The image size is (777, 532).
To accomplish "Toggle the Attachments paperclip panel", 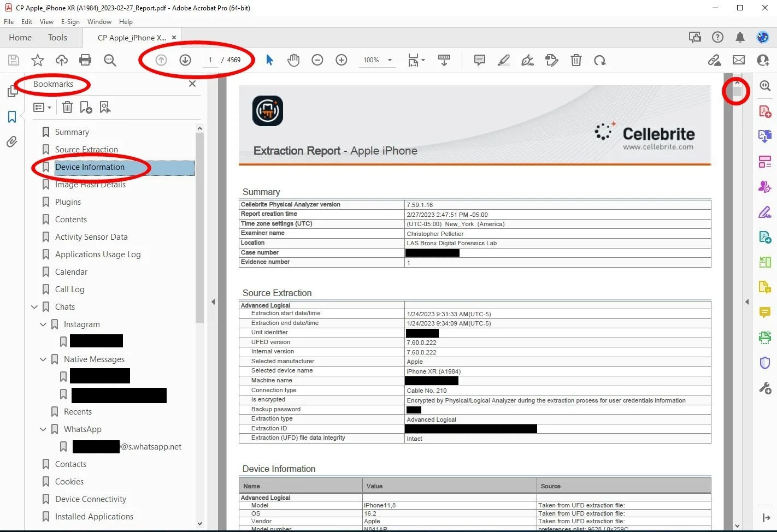I will (x=12, y=141).
